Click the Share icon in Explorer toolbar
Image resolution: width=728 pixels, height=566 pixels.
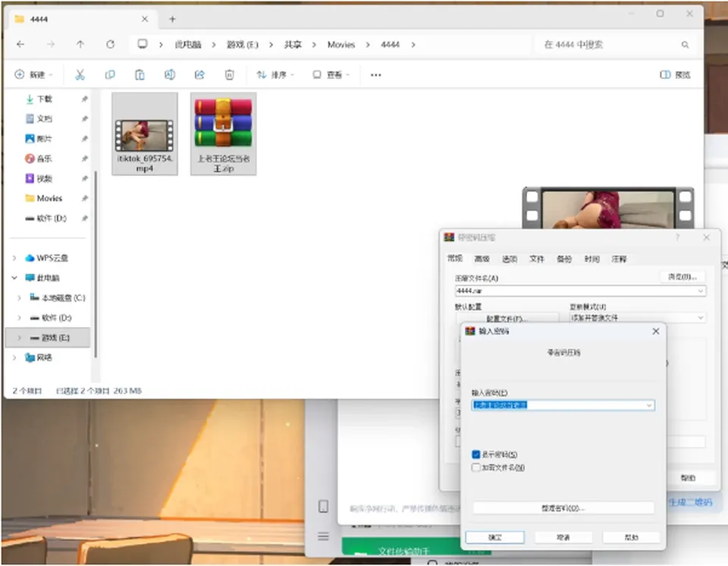tap(199, 74)
